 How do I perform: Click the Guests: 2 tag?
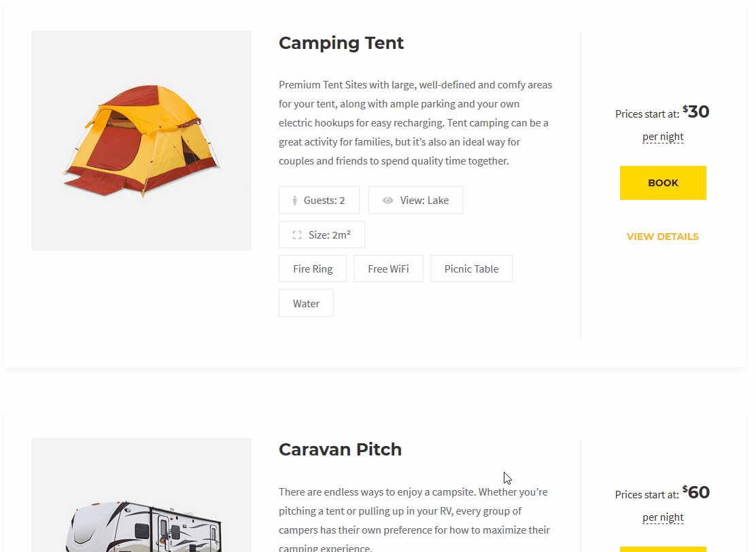[319, 200]
